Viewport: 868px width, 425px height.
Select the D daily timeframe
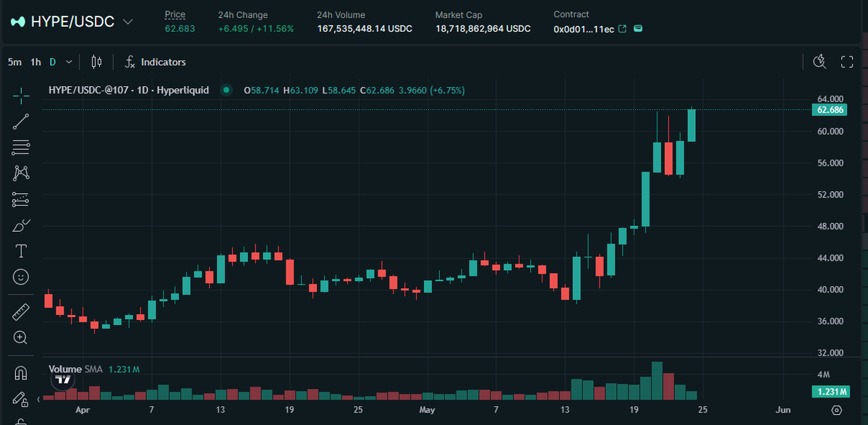53,62
